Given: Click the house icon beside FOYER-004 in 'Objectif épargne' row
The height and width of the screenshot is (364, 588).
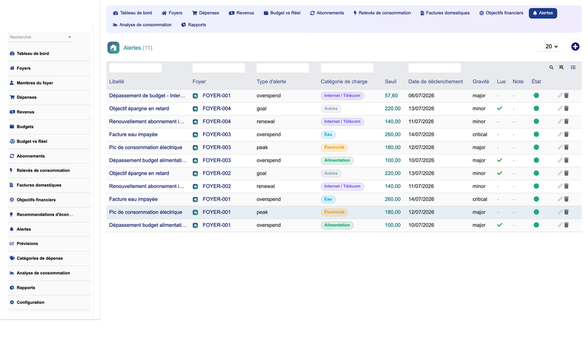Looking at the screenshot, I should (196, 109).
